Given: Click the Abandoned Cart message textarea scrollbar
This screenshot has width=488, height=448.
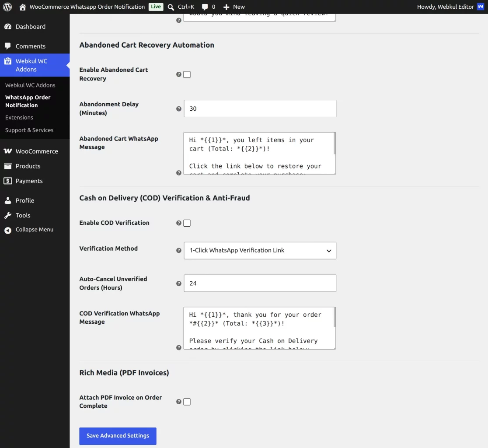Looking at the screenshot, I should coord(335,143).
